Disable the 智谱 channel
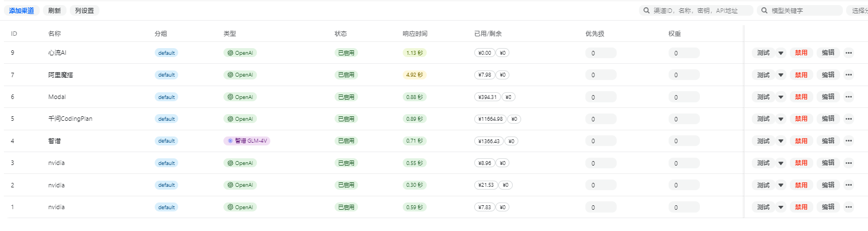 click(802, 141)
